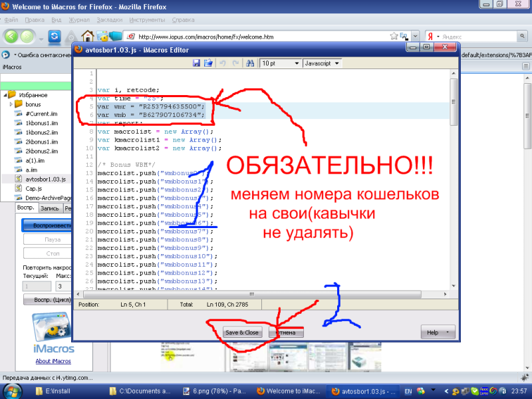This screenshot has height=399, width=532.
Task: Select avtosbor1.03.js in macro tree
Action: pyautogui.click(x=45, y=179)
